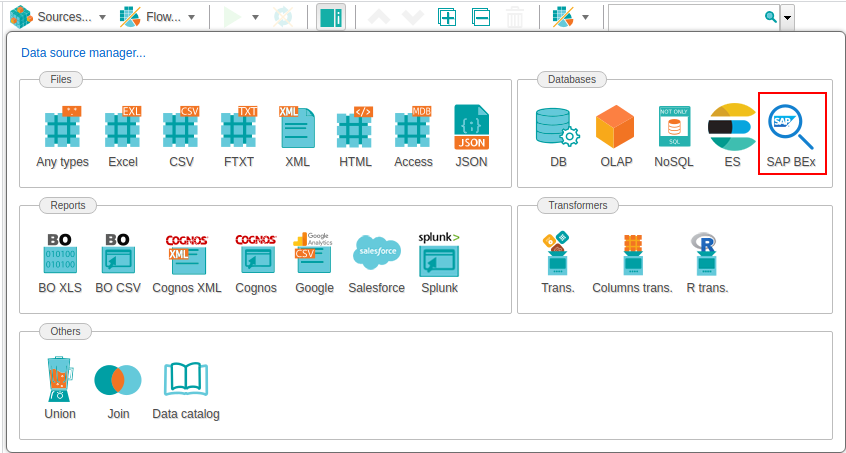Select the Join source

point(118,388)
